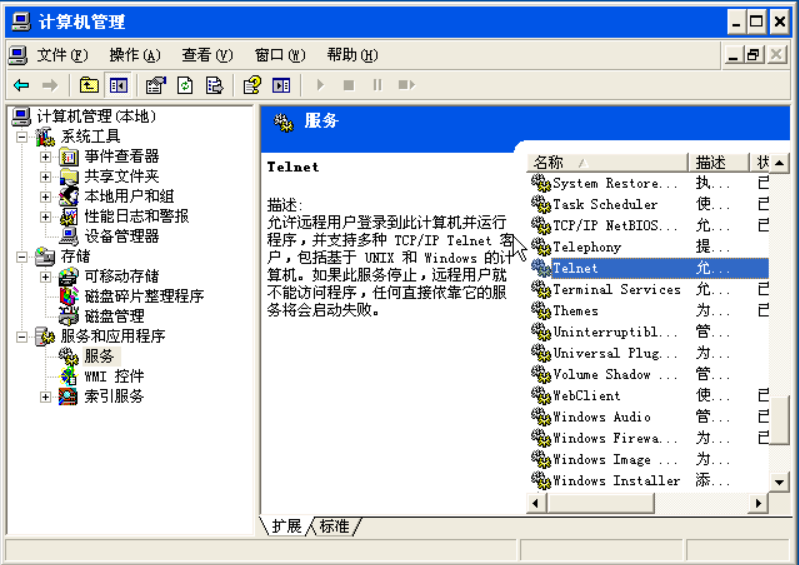Image resolution: width=799 pixels, height=565 pixels.
Task: Click the 索引服务 icon
Action: (68, 397)
